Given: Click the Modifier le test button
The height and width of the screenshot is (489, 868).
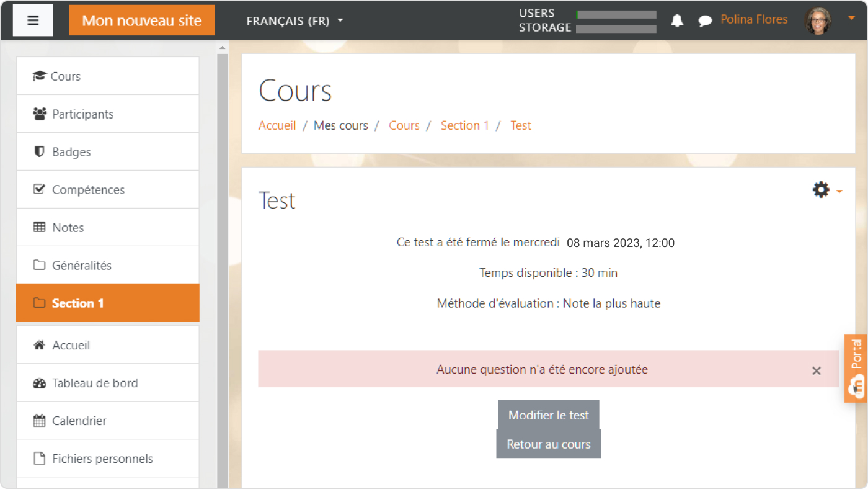Looking at the screenshot, I should pyautogui.click(x=549, y=415).
